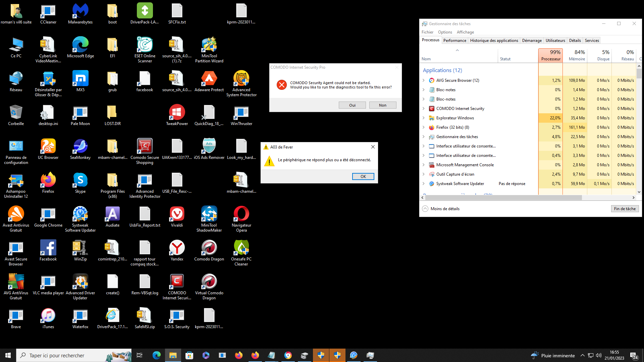Expand the Microsoft Management Console row
This screenshot has width=644, height=362.
[x=424, y=165]
